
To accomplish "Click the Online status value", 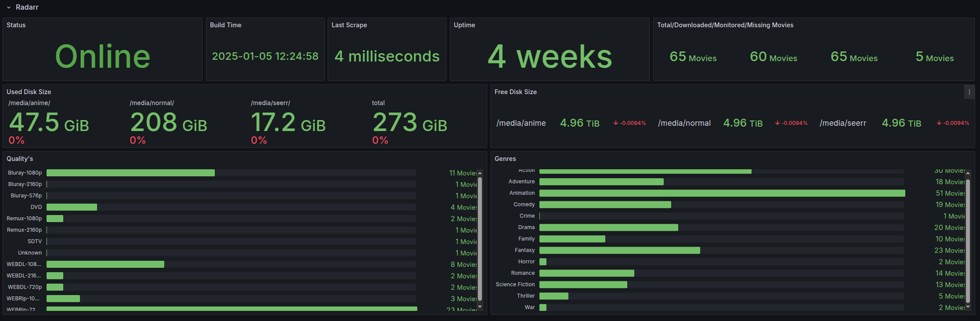I will pyautogui.click(x=102, y=56).
